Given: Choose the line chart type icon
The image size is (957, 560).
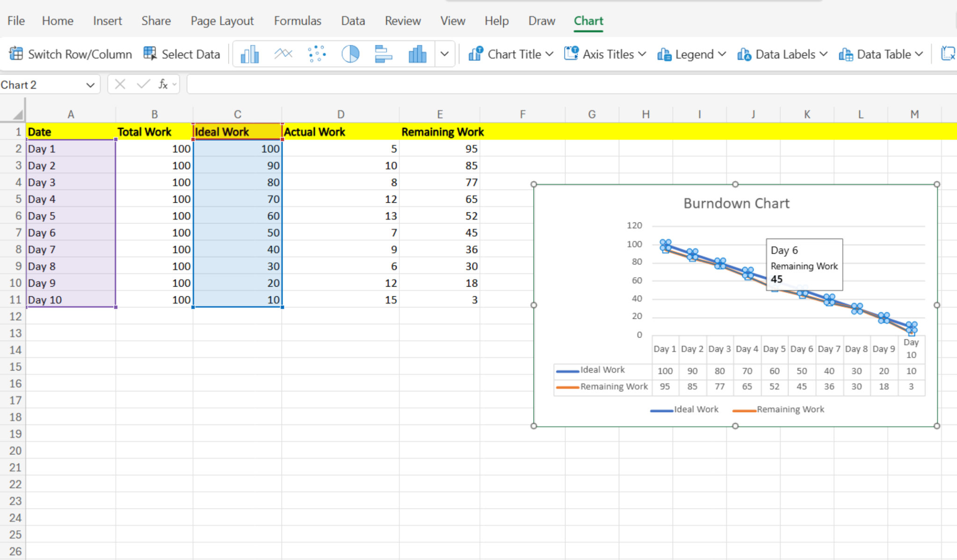Looking at the screenshot, I should click(283, 54).
